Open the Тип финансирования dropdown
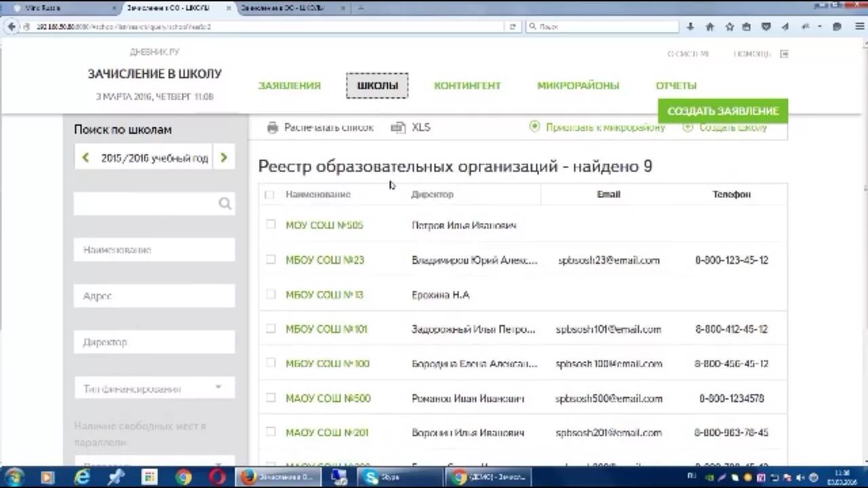The width and height of the screenshot is (868, 488). coord(154,388)
